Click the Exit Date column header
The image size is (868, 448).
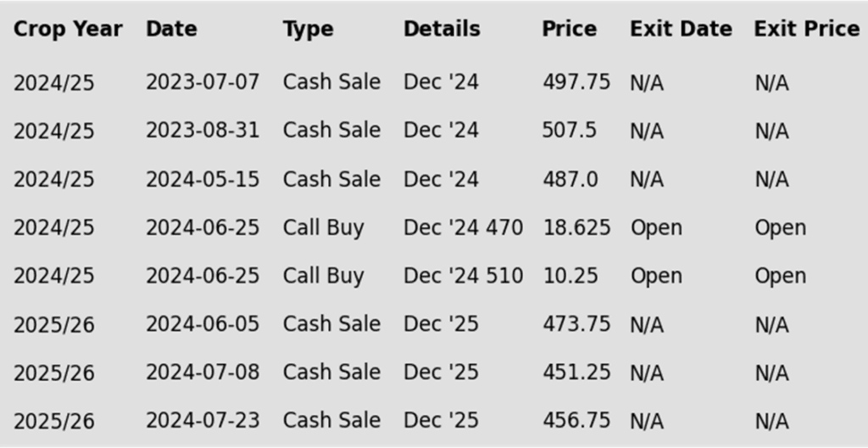pyautogui.click(x=681, y=30)
